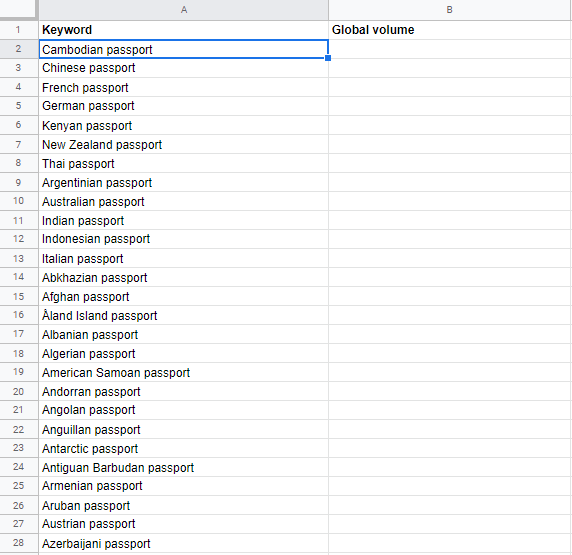
Task: Click the 'Indian passport' cell
Action: (x=183, y=220)
